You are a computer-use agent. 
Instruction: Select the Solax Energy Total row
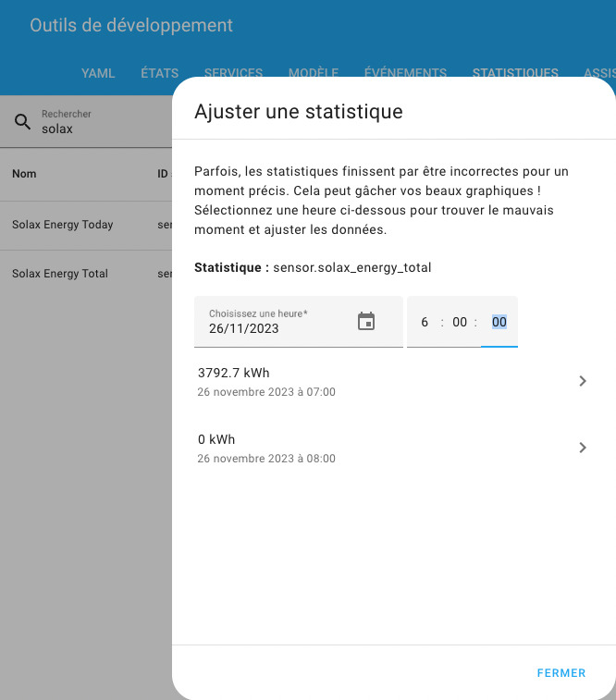click(86, 274)
